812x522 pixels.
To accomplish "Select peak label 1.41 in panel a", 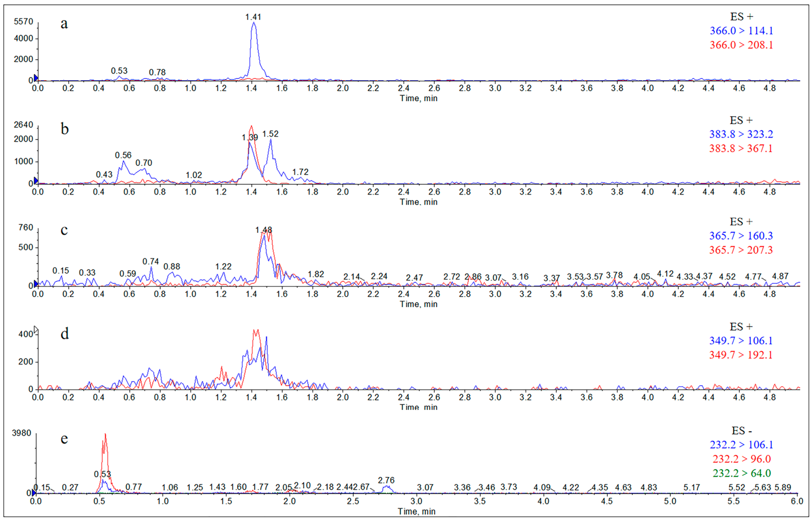I will (253, 17).
